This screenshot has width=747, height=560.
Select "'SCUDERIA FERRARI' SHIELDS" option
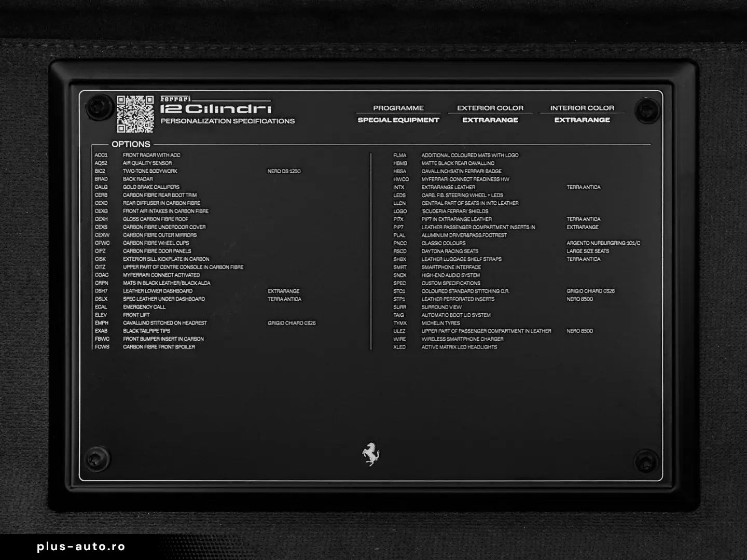coord(455,211)
